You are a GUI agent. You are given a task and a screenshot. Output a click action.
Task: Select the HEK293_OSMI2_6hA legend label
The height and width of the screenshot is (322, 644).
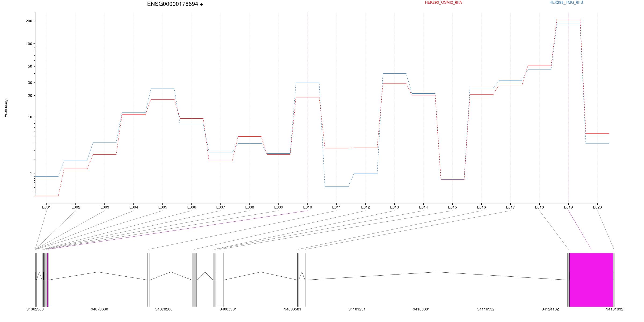pyautogui.click(x=443, y=2)
